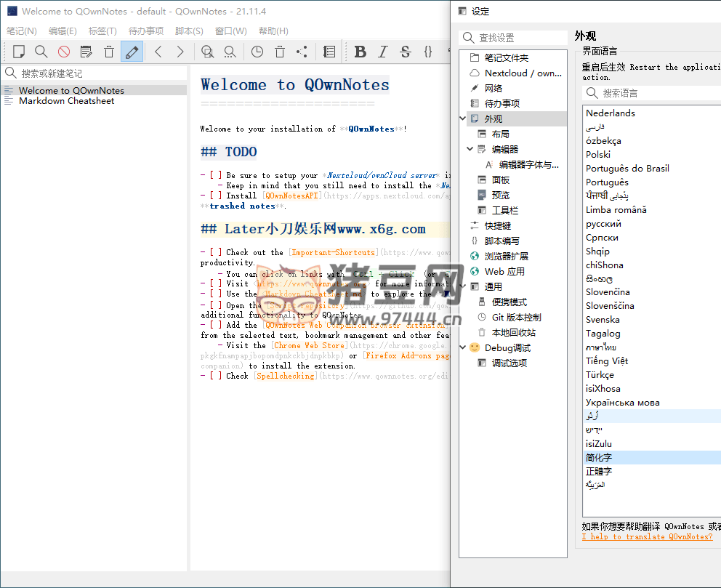Apply strikethrough formatting
The height and width of the screenshot is (588, 721).
click(406, 52)
